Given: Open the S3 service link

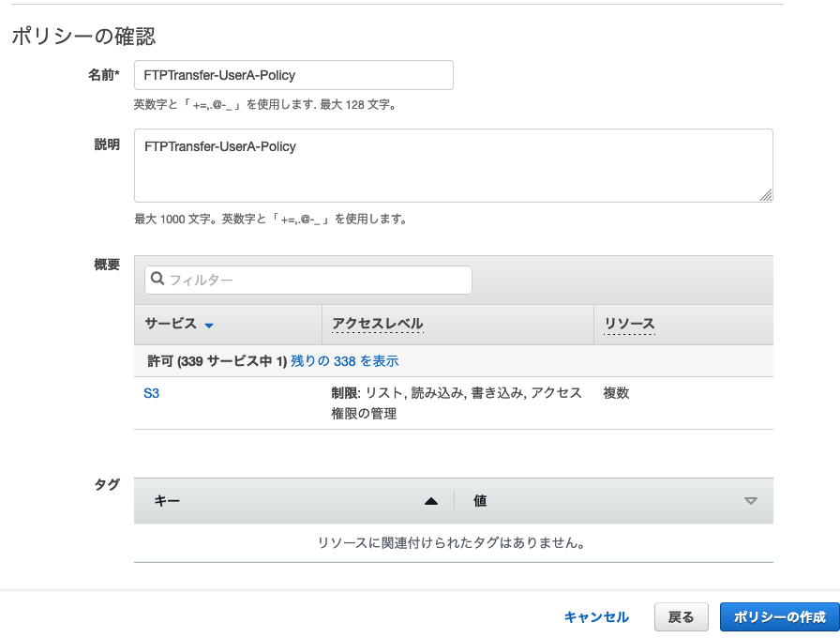Looking at the screenshot, I should coord(152,393).
